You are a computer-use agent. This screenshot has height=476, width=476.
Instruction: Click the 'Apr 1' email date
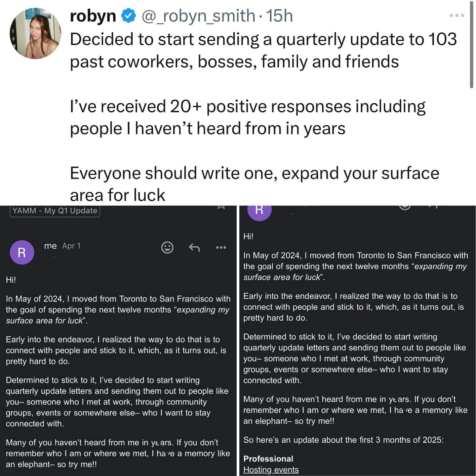(x=71, y=246)
